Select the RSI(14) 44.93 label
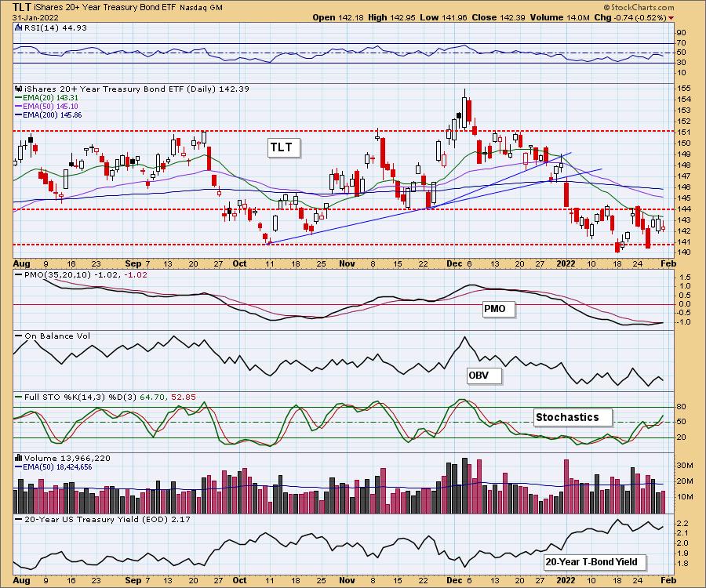 56,27
